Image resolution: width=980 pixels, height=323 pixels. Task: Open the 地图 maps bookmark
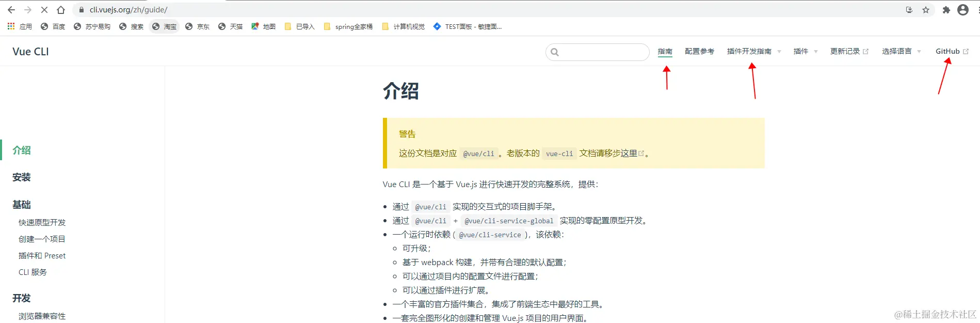click(x=263, y=26)
